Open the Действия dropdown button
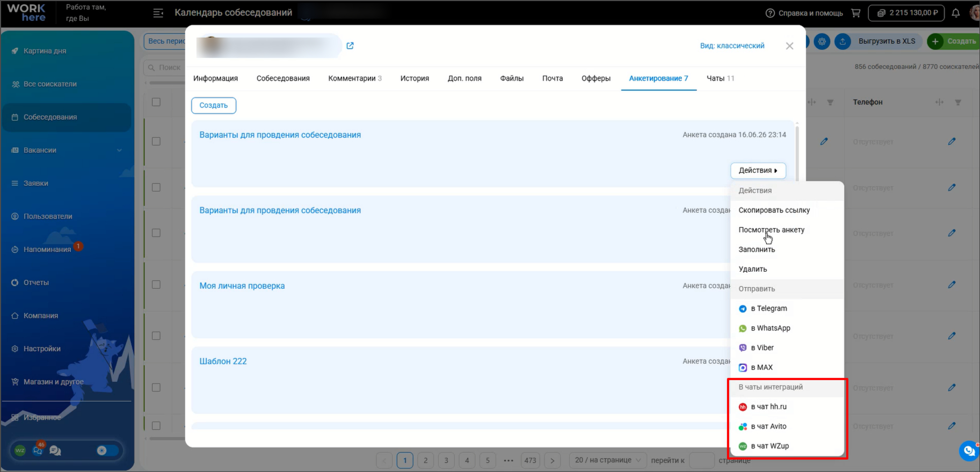This screenshot has width=980, height=472. 758,171
